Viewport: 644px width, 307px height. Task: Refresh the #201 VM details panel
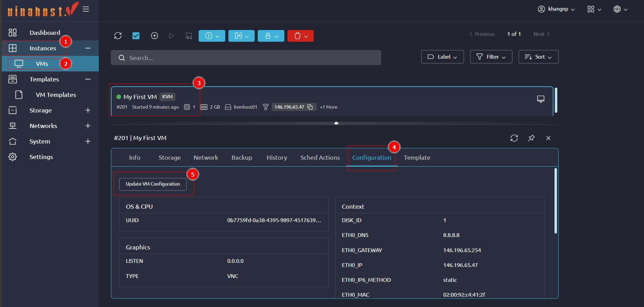click(x=514, y=138)
